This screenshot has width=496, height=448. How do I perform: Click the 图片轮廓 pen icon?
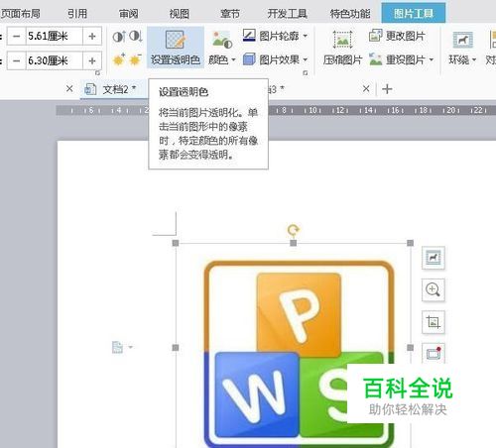point(249,35)
